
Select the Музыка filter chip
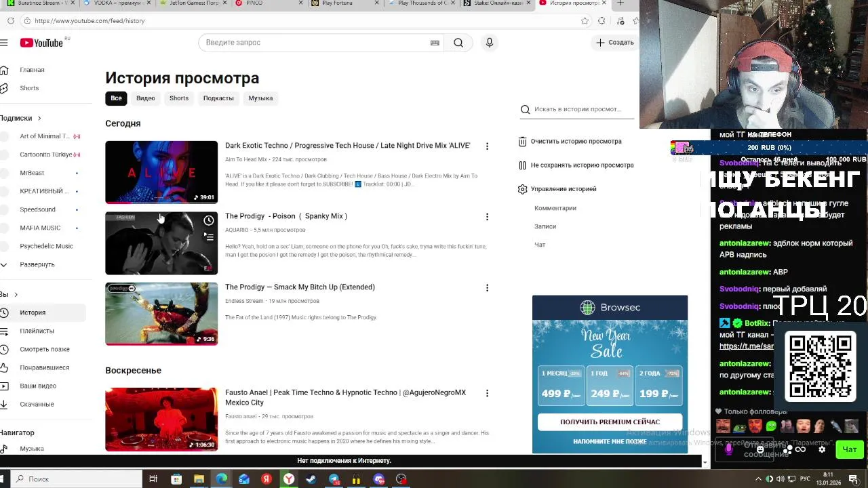260,98
